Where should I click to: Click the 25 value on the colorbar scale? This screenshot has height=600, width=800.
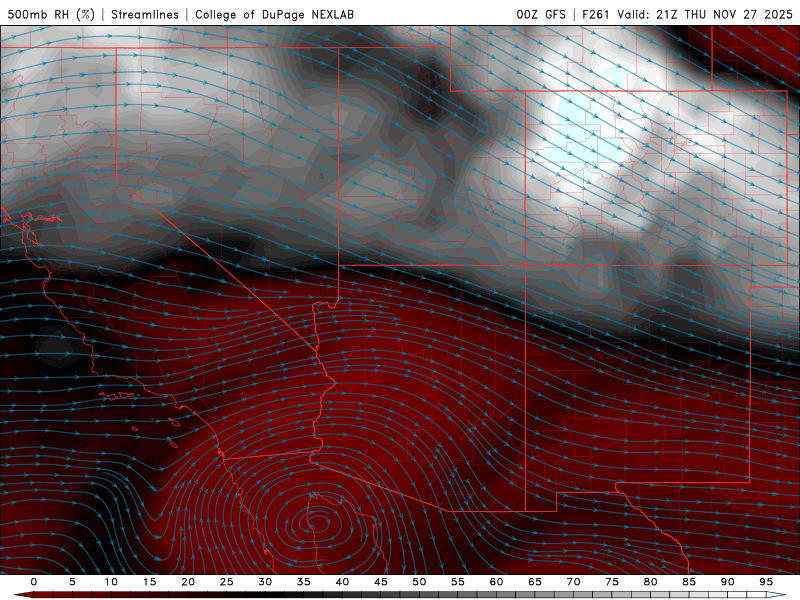(x=226, y=582)
